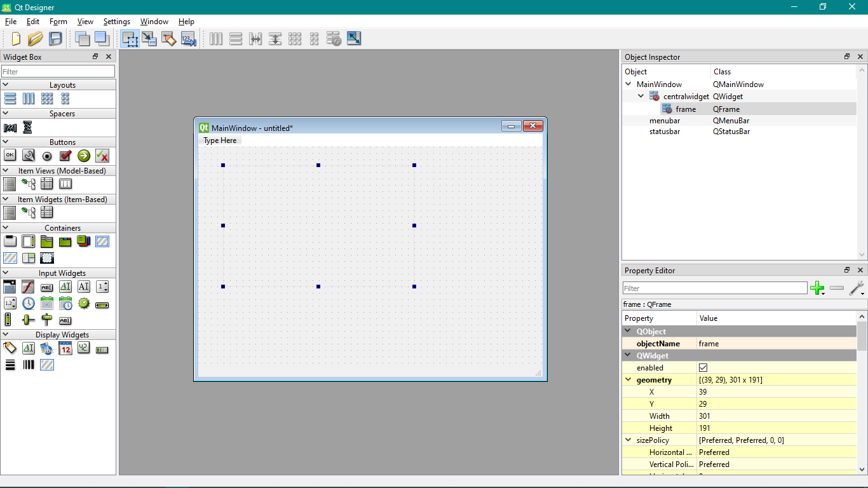
Task: Select the Dialog Button Box widget icon
Action: tap(102, 156)
